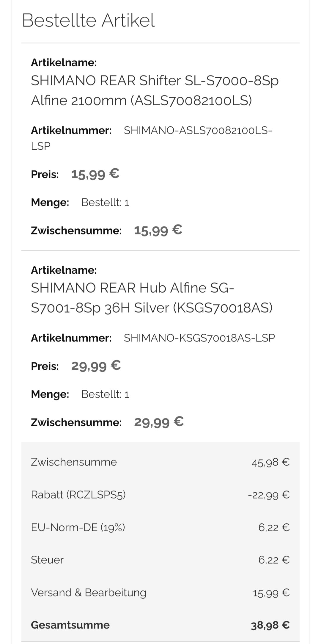Screen dimensions: 321x644
Task: Click the shifter's 15,99 € Preis value
Action: point(95,174)
